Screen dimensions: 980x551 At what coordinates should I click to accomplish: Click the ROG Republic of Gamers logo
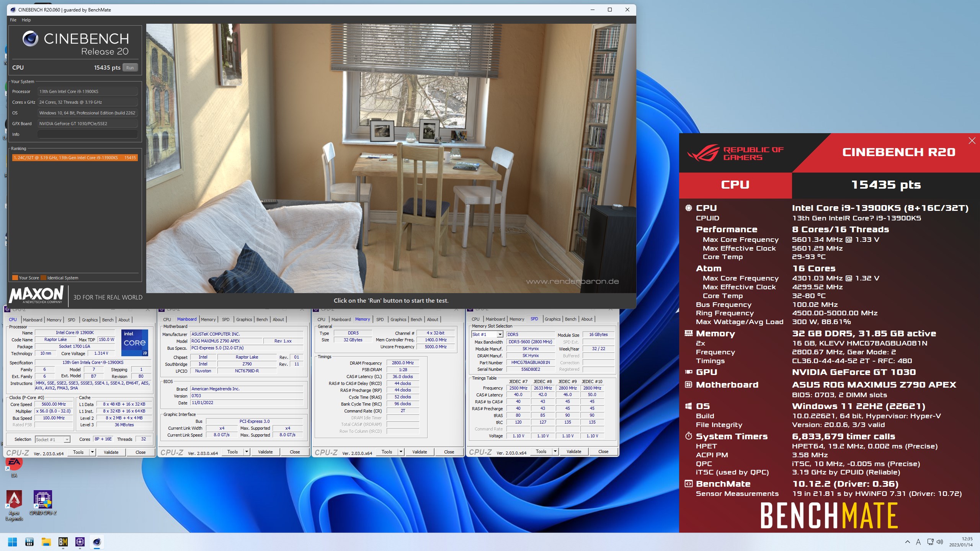pyautogui.click(x=735, y=153)
